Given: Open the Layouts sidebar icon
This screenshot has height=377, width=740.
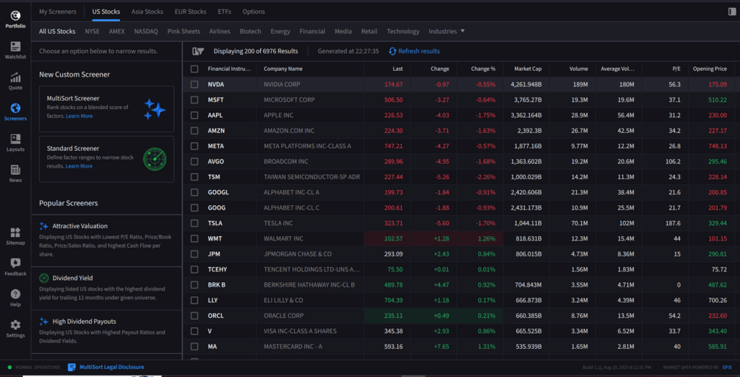Looking at the screenshot, I should click(x=15, y=139).
